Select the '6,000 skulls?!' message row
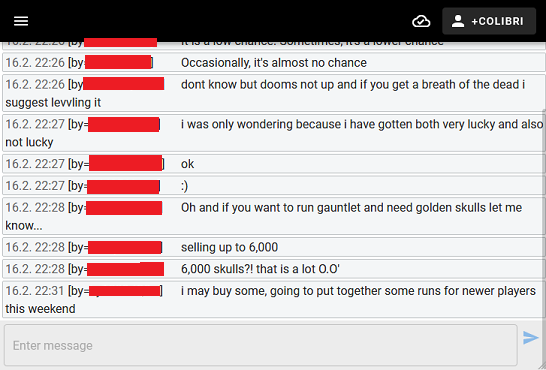The image size is (546, 370). coord(274,269)
